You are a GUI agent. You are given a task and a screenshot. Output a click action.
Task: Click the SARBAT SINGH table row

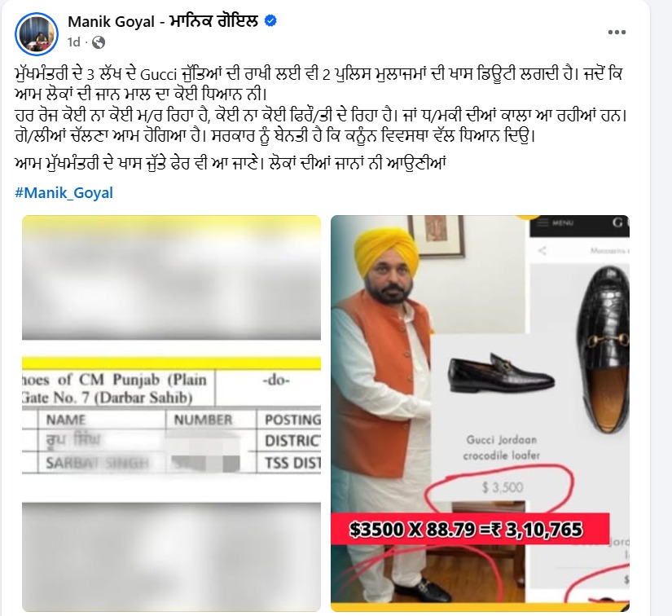[x=171, y=463]
